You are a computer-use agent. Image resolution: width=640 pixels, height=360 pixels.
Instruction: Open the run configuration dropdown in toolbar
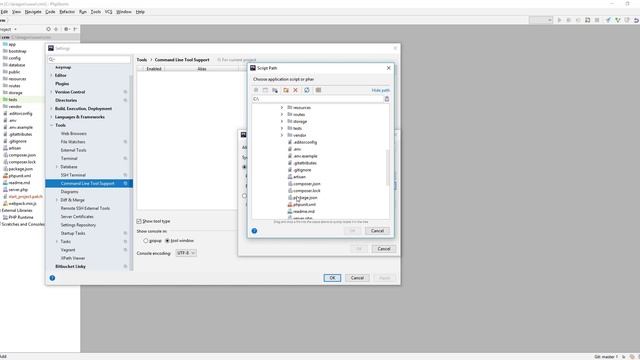tap(541, 20)
